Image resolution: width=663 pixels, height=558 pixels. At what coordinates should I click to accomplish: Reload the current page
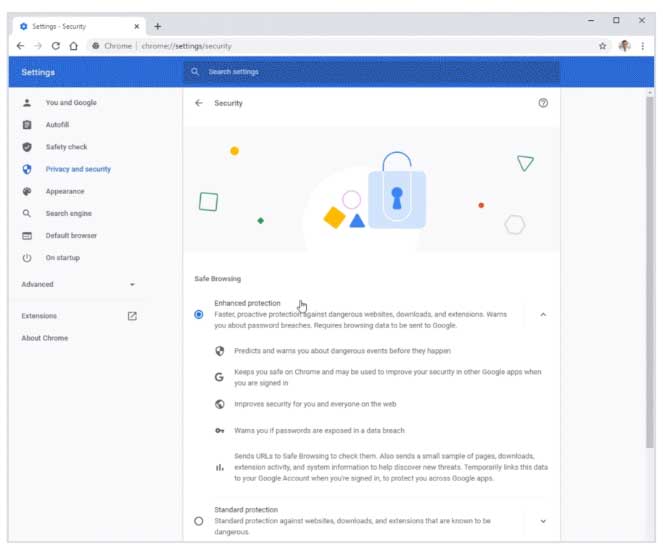(56, 46)
